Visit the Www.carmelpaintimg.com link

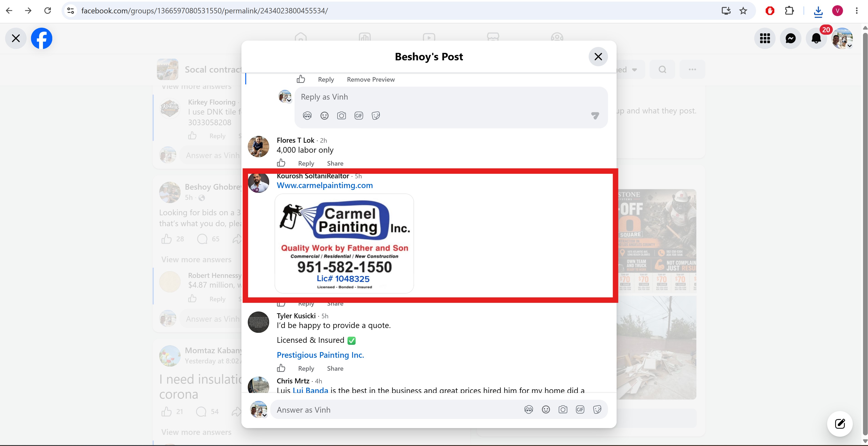(325, 186)
